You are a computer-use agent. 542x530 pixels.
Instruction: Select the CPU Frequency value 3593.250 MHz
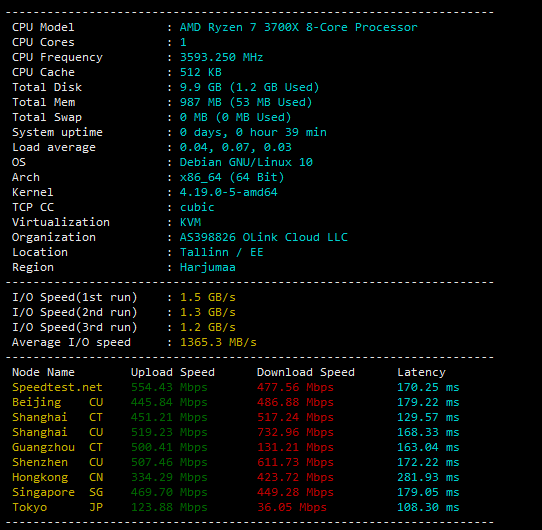point(222,57)
